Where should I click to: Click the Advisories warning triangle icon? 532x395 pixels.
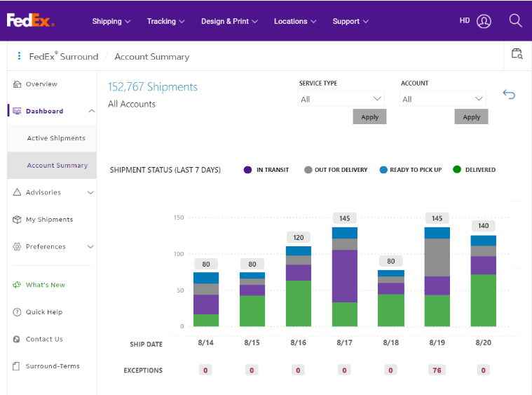click(17, 192)
